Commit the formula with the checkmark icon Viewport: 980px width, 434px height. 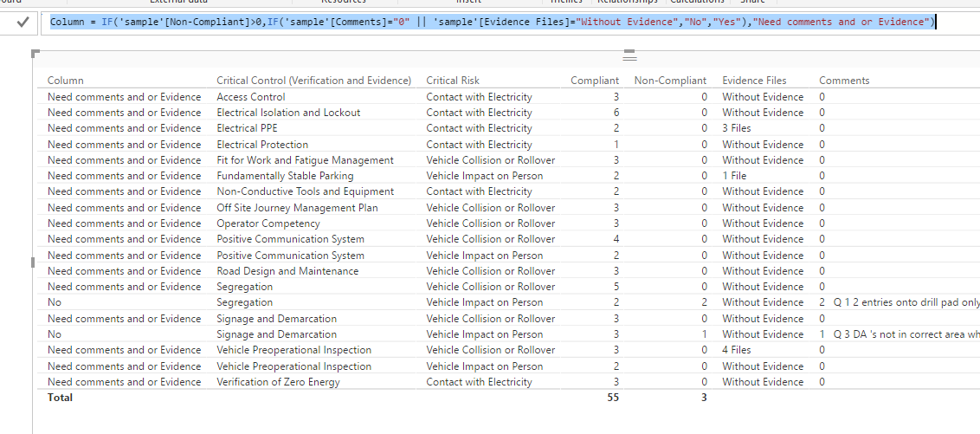click(23, 23)
